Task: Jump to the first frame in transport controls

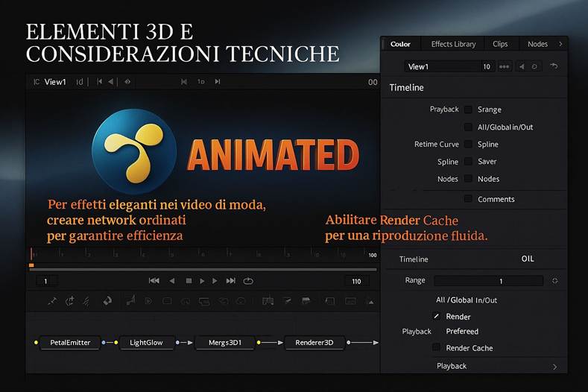Action: pos(154,281)
